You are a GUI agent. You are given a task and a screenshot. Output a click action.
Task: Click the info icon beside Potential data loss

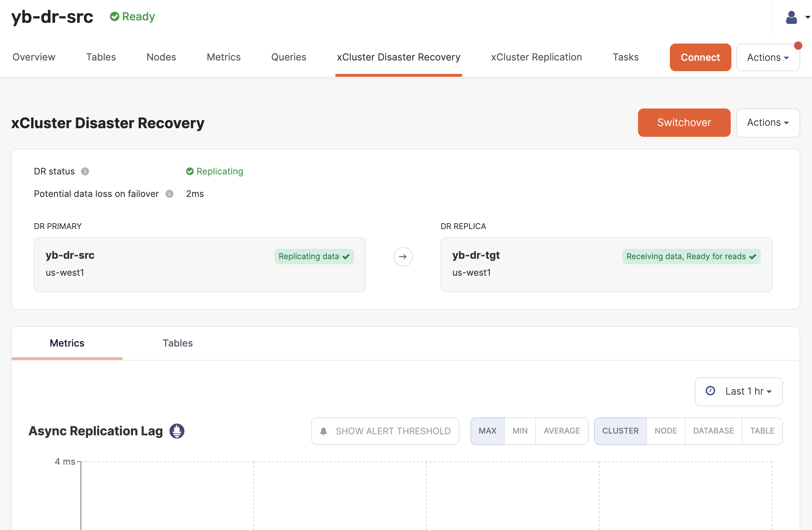tap(169, 194)
